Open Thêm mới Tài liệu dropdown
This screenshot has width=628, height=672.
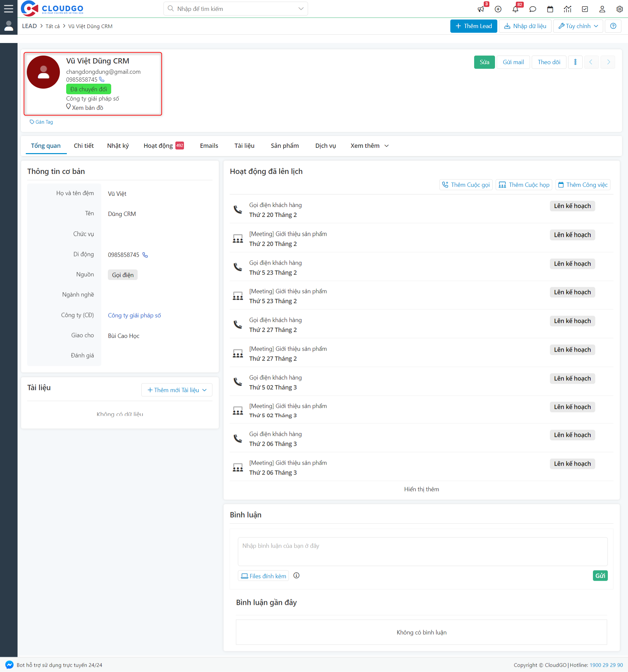[177, 390]
